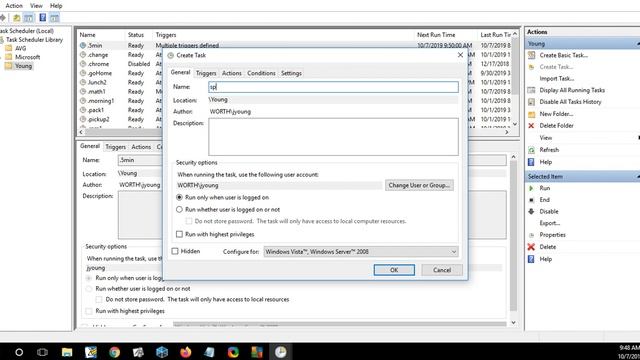This screenshot has width=640, height=360.
Task: Open Firefox from the taskbar
Action: 186,352
